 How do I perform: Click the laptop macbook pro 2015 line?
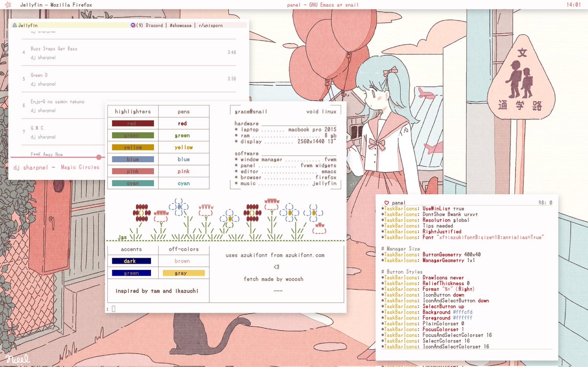(286, 129)
